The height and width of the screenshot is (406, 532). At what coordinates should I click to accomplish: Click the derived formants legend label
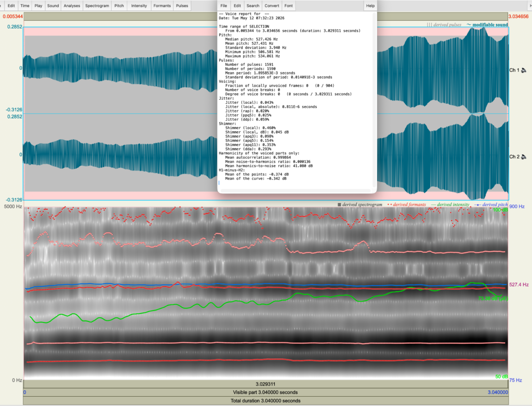point(406,205)
